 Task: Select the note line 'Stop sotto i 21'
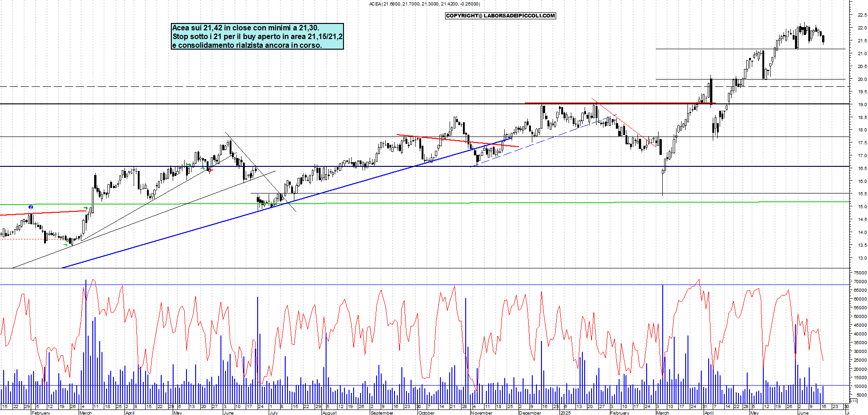point(257,37)
